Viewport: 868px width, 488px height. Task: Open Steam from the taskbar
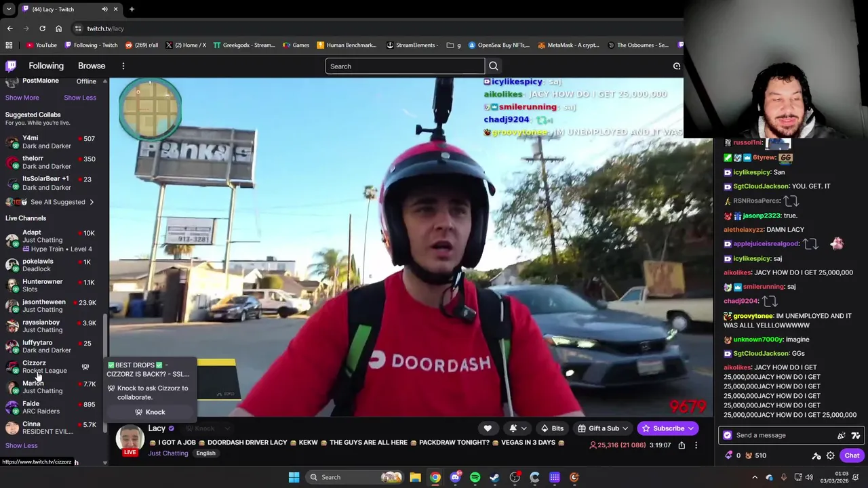point(494,477)
